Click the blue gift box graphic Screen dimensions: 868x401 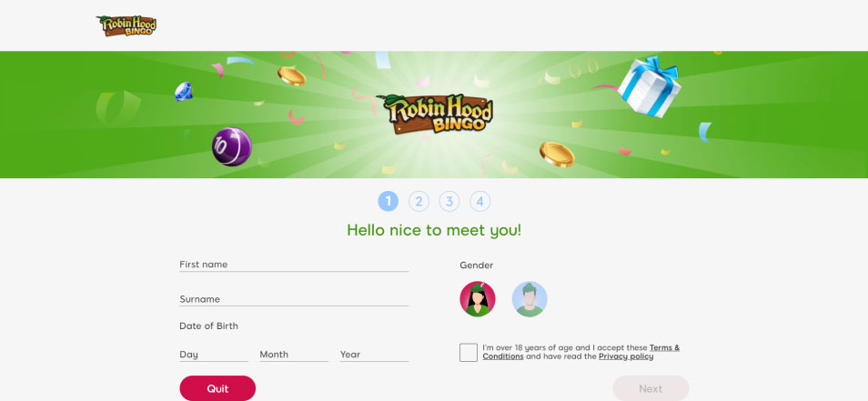(649, 85)
